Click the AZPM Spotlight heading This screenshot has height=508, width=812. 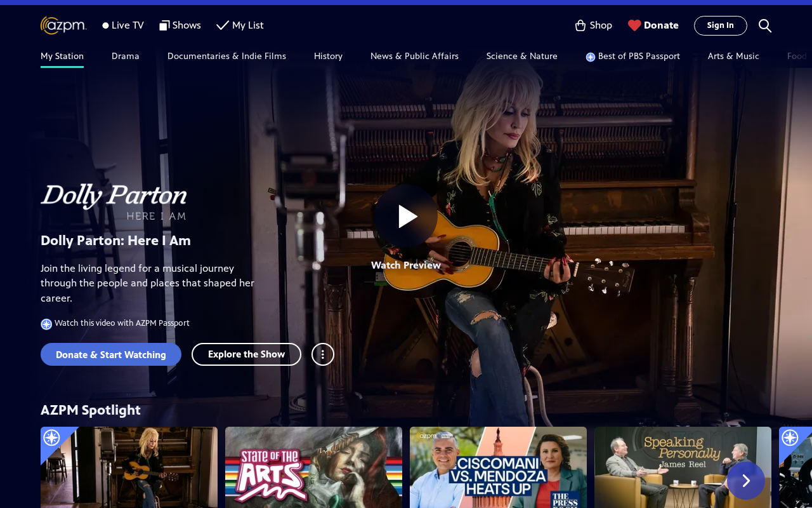(x=91, y=410)
